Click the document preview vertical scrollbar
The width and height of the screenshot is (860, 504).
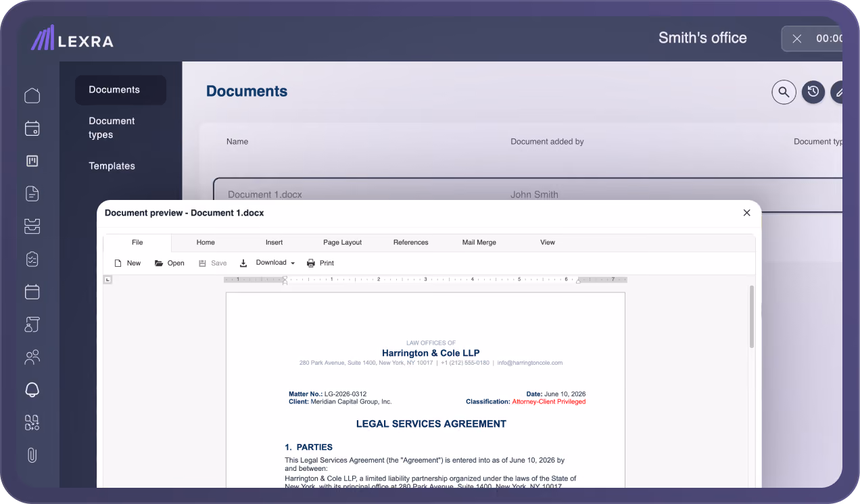tap(751, 316)
